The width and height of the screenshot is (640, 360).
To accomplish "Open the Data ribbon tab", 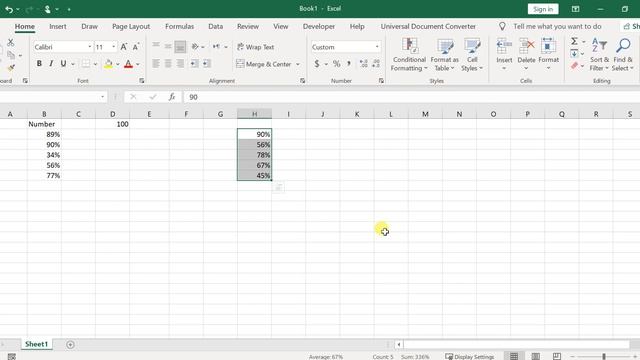I will point(216,26).
